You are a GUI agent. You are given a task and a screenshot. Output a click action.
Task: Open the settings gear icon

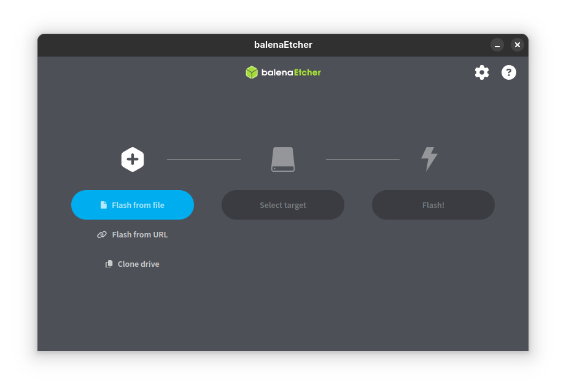481,72
